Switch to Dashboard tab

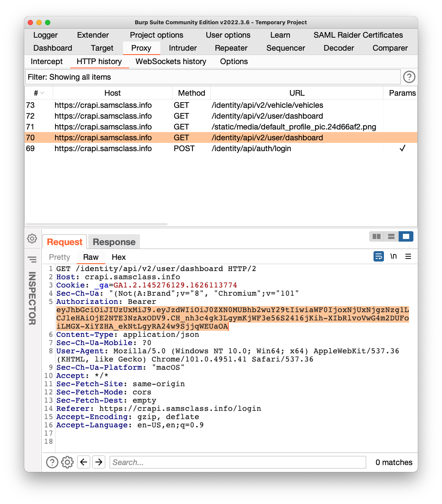(x=53, y=48)
